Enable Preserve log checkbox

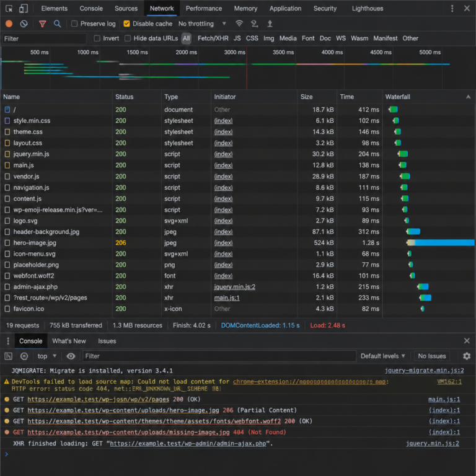point(74,24)
